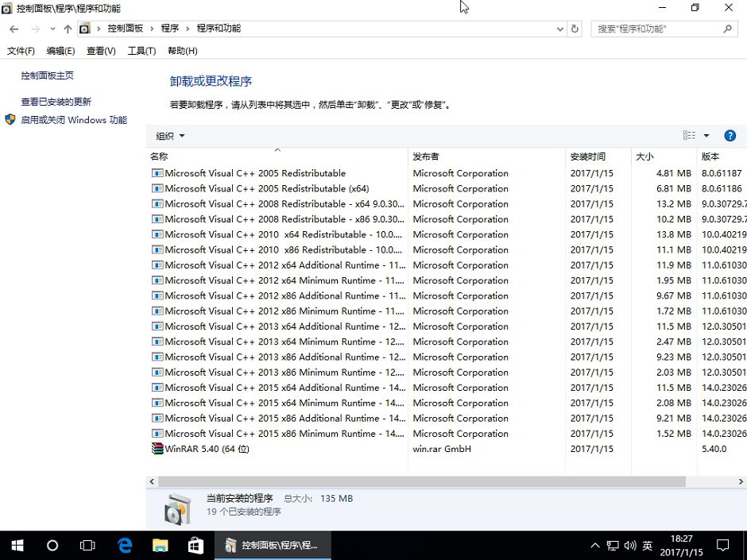Sort by the 版本 column header
Screen dimensions: 747x560
click(x=722, y=156)
